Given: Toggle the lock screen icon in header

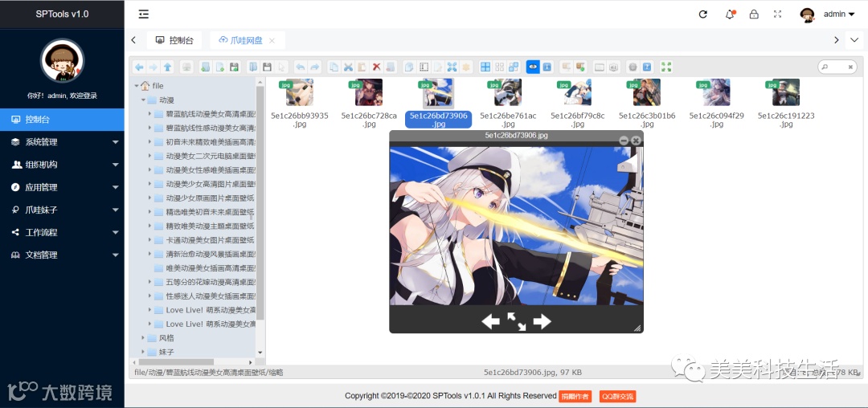Looking at the screenshot, I should click(x=754, y=14).
